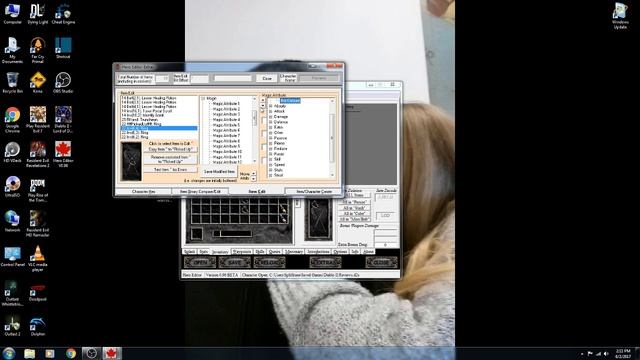Launch Dying Light from the desktop

pyautogui.click(x=38, y=14)
